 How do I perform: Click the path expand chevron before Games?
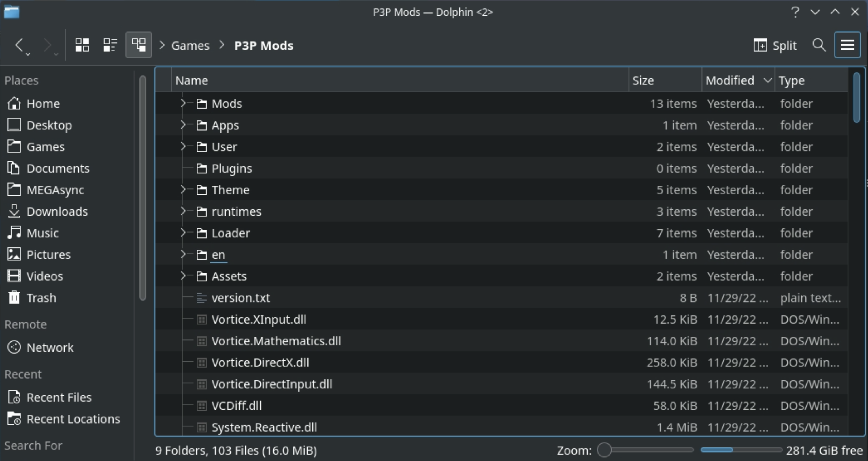pos(162,45)
